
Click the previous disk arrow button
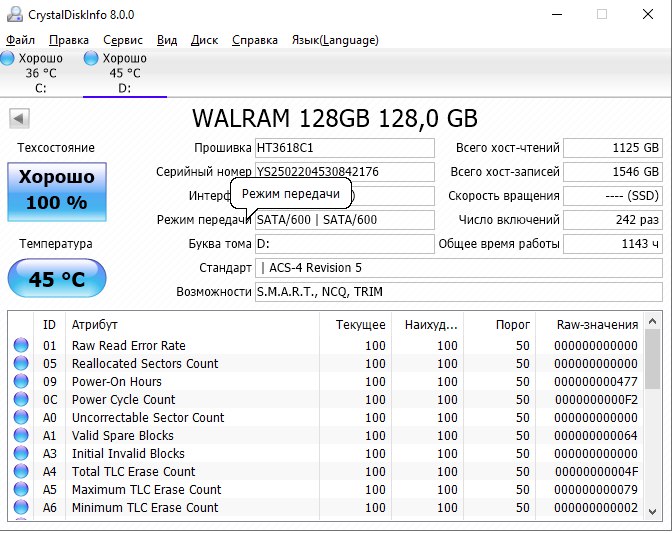point(18,118)
